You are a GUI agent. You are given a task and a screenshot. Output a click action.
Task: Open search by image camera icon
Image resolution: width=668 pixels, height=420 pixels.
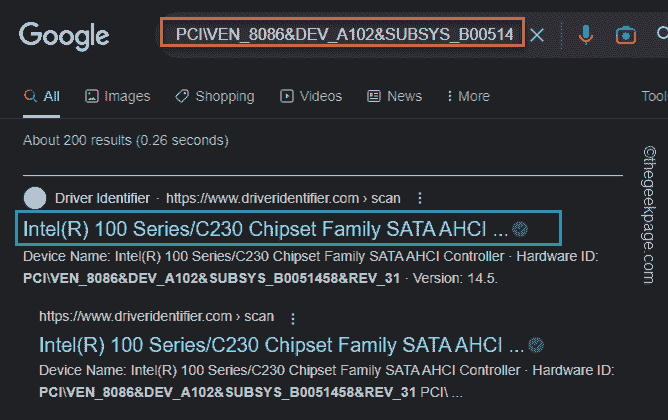pyautogui.click(x=625, y=36)
